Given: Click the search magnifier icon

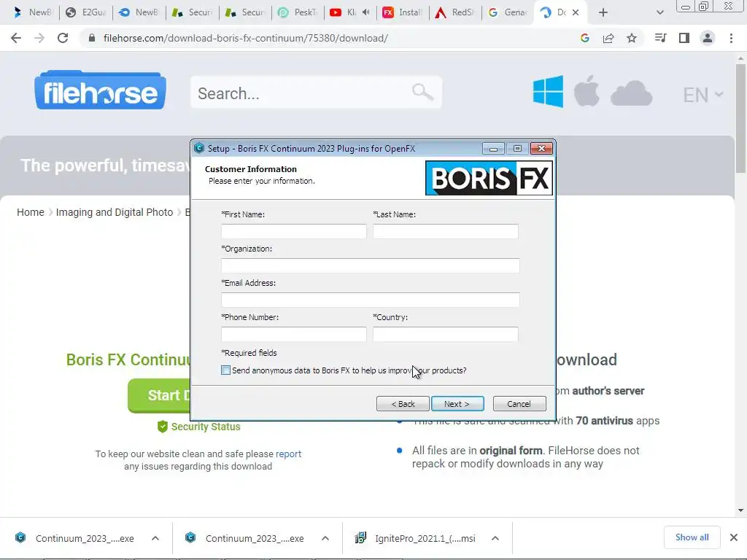Looking at the screenshot, I should [x=422, y=92].
